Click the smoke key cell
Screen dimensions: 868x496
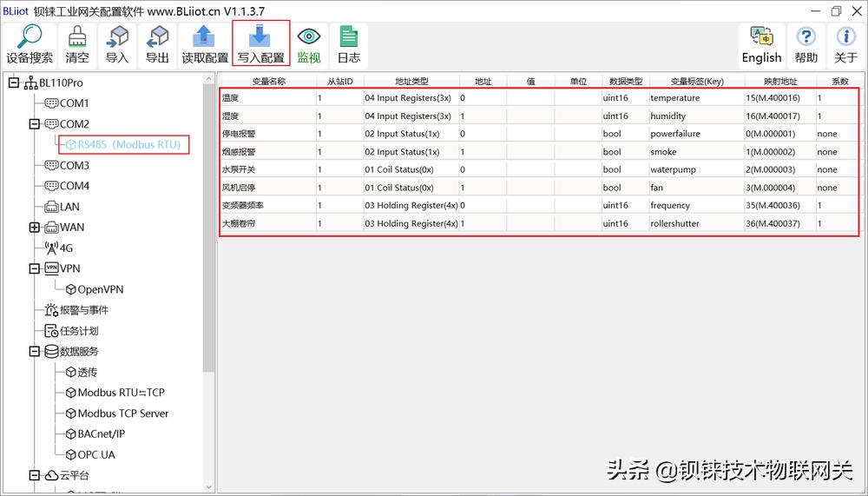[697, 152]
